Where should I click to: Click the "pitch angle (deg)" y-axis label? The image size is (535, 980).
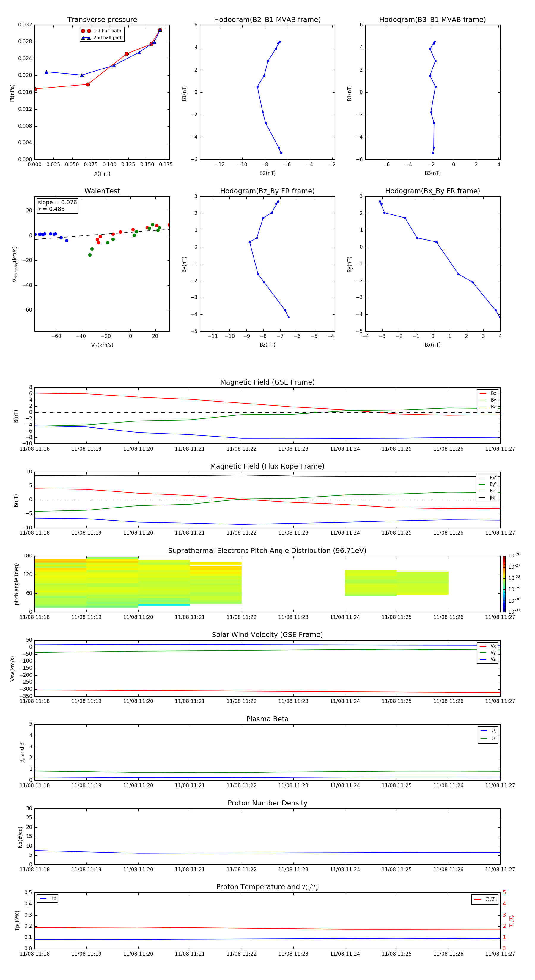[16, 584]
